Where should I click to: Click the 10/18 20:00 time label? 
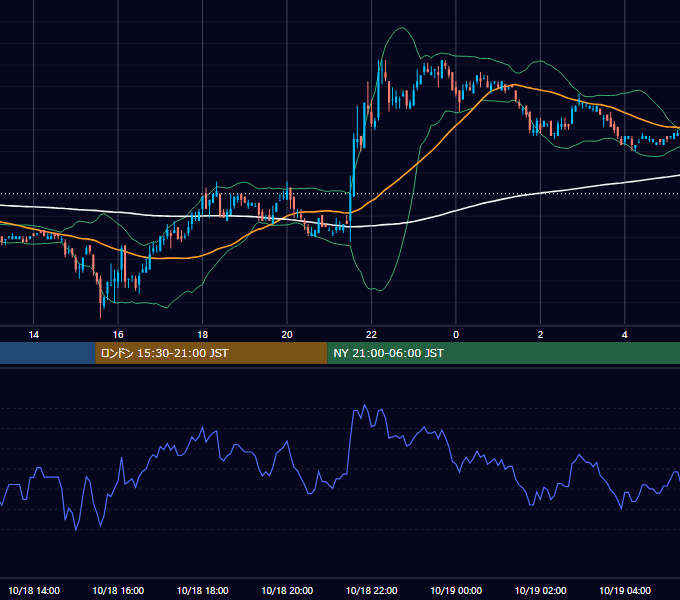(x=287, y=590)
